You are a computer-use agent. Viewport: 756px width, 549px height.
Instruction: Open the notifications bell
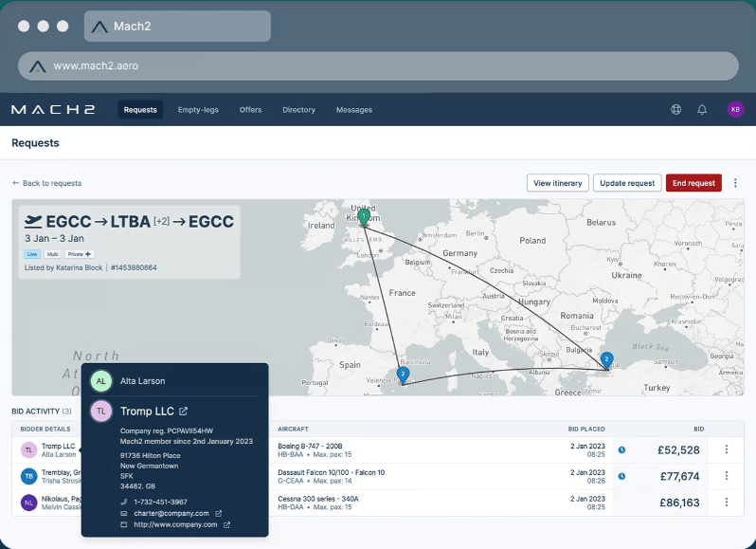click(x=702, y=110)
